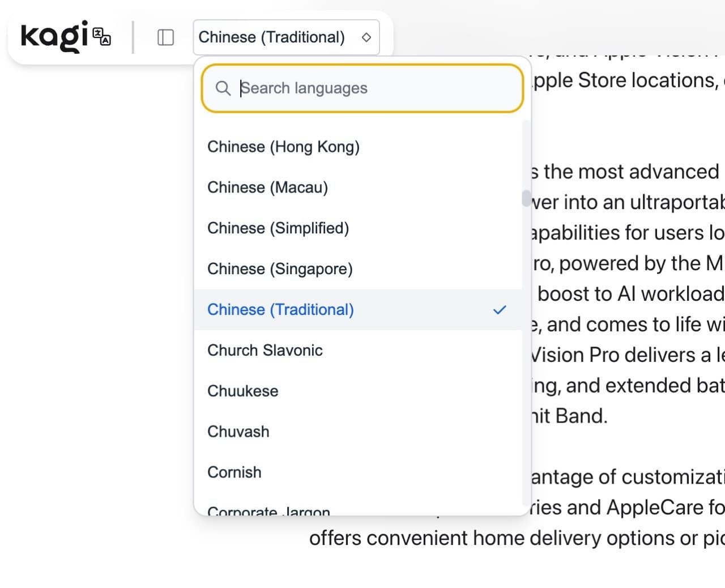The image size is (725, 588).
Task: Select Chuukese from the language list
Action: click(x=242, y=391)
